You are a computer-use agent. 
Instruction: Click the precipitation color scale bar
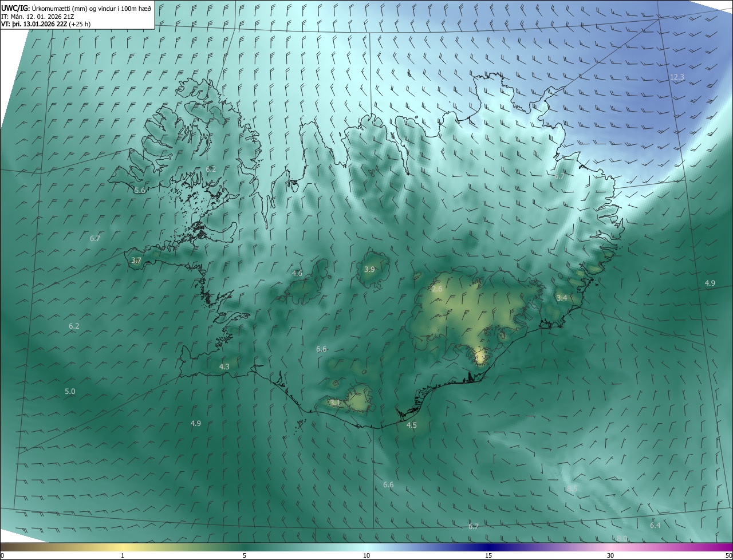366,547
